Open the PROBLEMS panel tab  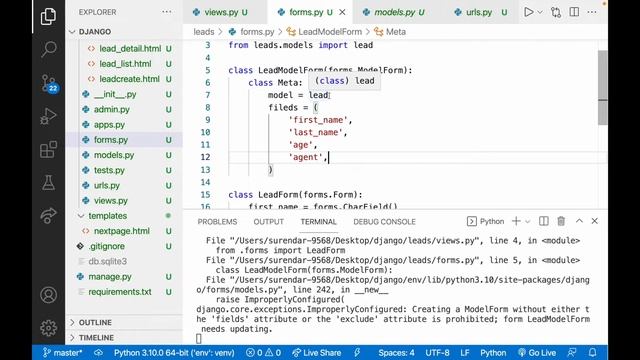click(x=217, y=222)
